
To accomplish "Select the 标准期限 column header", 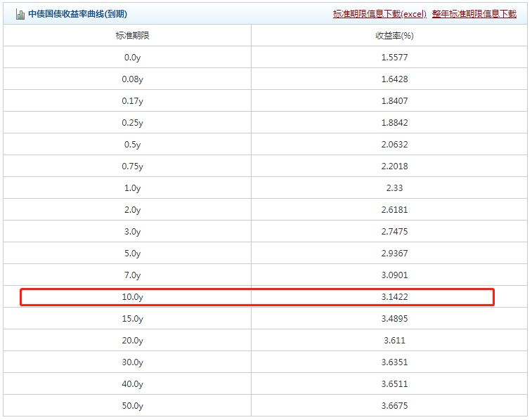I will click(x=132, y=36).
